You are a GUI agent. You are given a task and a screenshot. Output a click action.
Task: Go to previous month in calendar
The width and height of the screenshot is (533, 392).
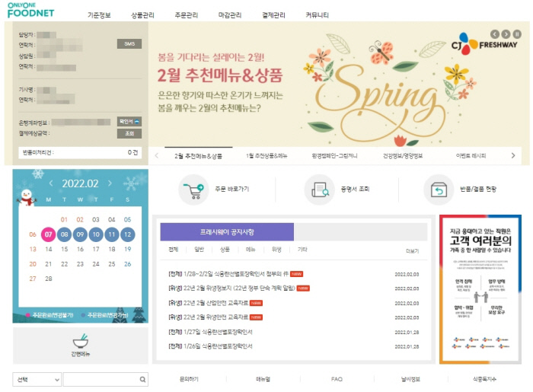click(x=51, y=183)
